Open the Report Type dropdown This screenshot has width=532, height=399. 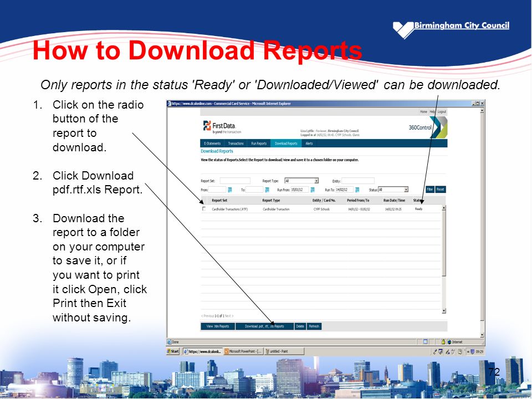tap(301, 181)
